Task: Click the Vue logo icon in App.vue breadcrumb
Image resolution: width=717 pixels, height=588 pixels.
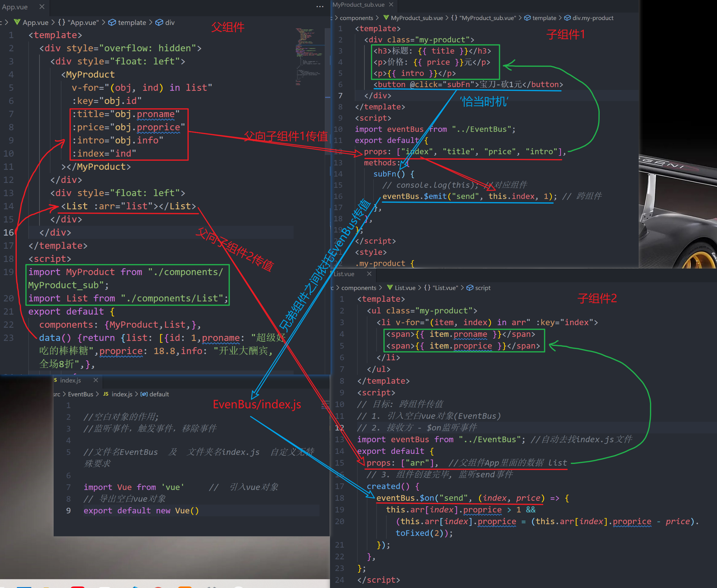Action: click(17, 22)
